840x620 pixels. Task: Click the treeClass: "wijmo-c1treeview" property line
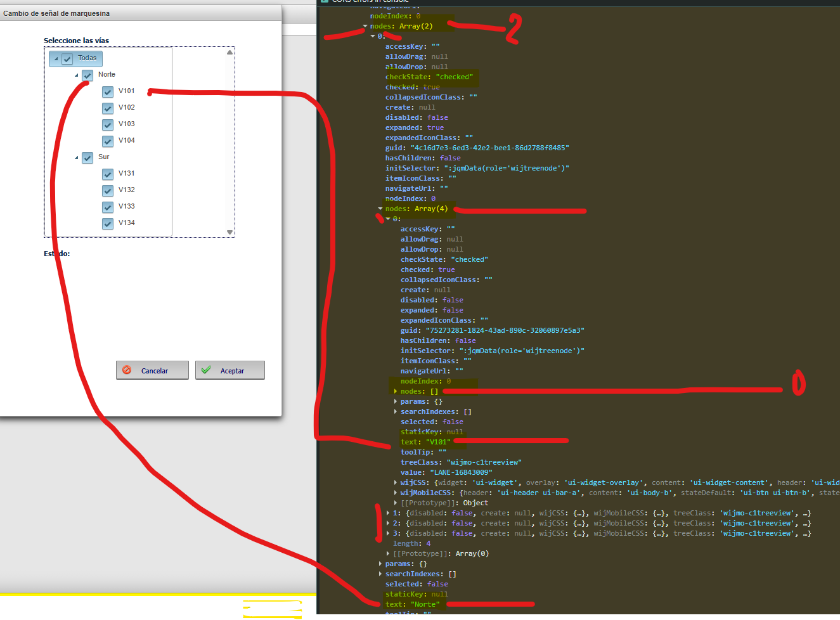coord(461,462)
